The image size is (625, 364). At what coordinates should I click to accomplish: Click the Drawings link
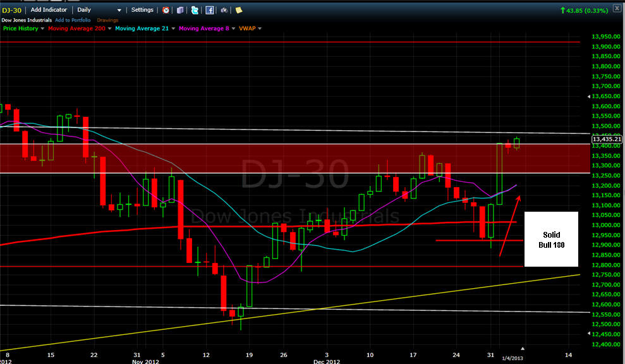pyautogui.click(x=107, y=20)
